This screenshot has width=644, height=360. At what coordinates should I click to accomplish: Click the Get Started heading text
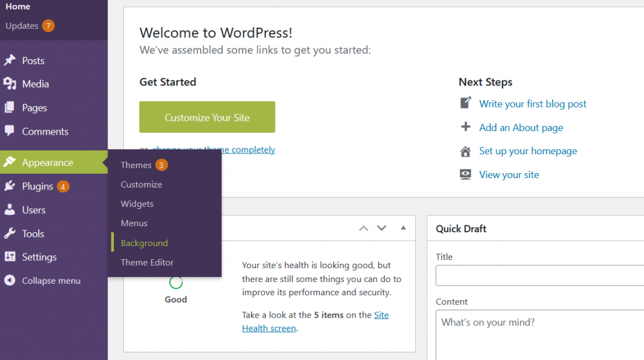tap(167, 82)
